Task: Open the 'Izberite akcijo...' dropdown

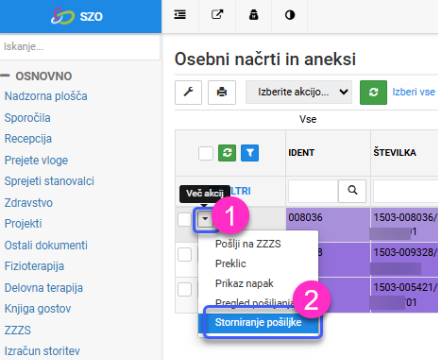Action: 299,92
